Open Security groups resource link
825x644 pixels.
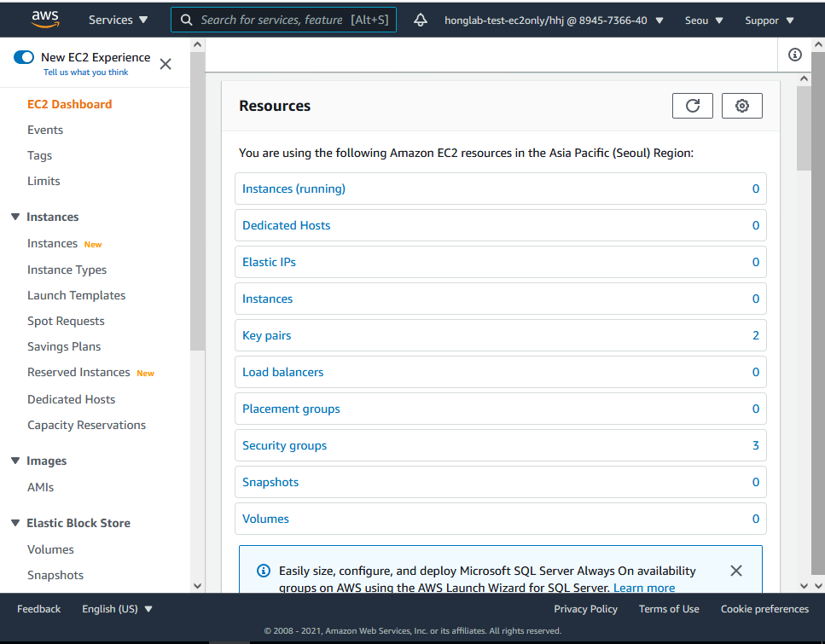click(x=284, y=445)
